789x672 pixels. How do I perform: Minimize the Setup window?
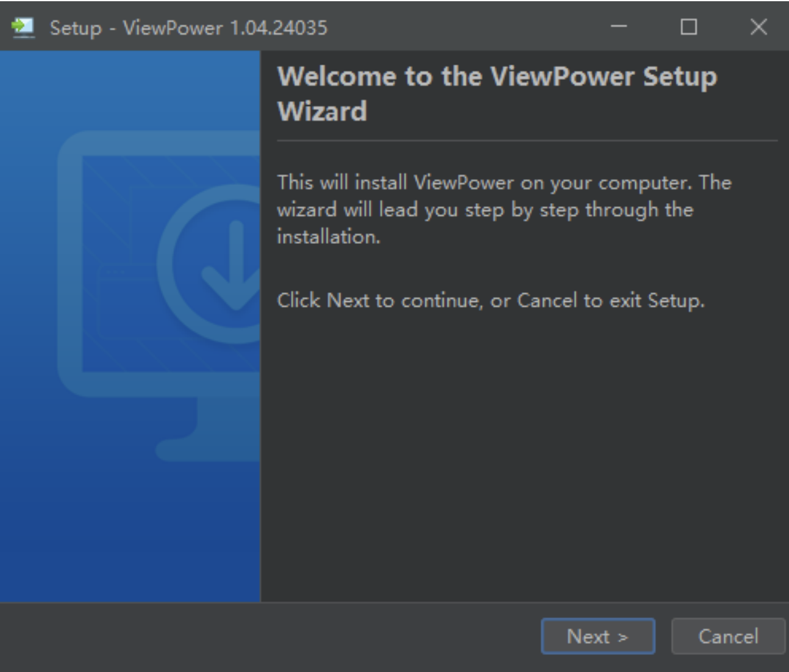[x=619, y=27]
